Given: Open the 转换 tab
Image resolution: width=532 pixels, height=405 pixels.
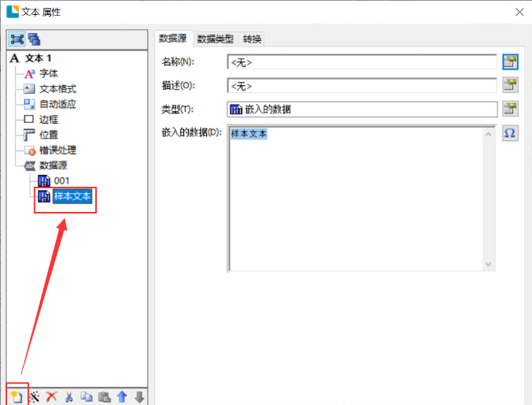Looking at the screenshot, I should [x=252, y=39].
